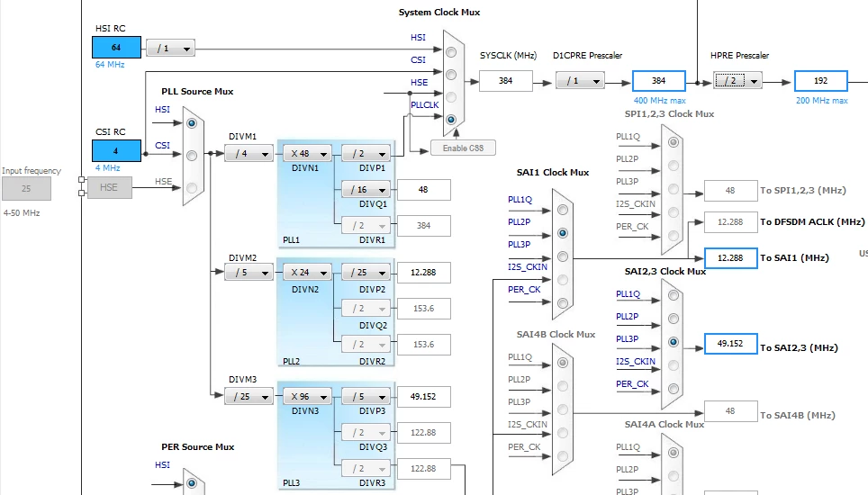868x495 pixels.
Task: Click the Enable CSS button
Action: [463, 148]
